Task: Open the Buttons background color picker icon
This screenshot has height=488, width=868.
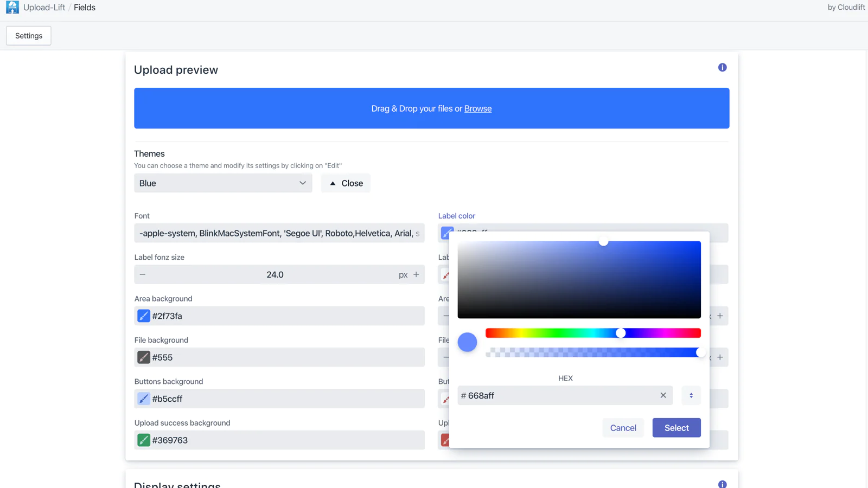Action: 143,399
